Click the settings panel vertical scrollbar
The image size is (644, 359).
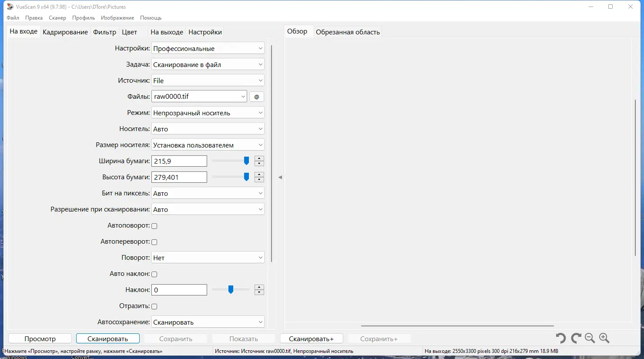click(x=272, y=153)
